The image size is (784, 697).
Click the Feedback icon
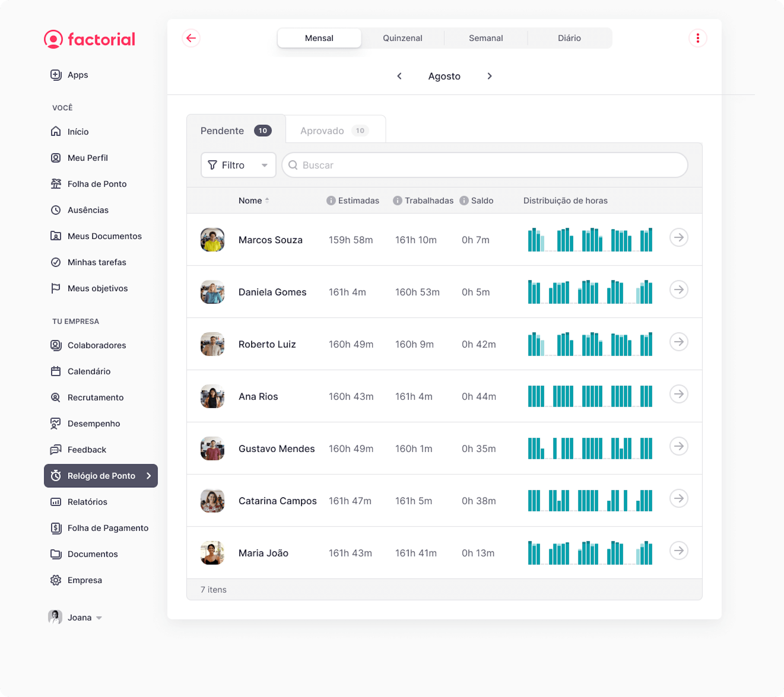pyautogui.click(x=56, y=449)
